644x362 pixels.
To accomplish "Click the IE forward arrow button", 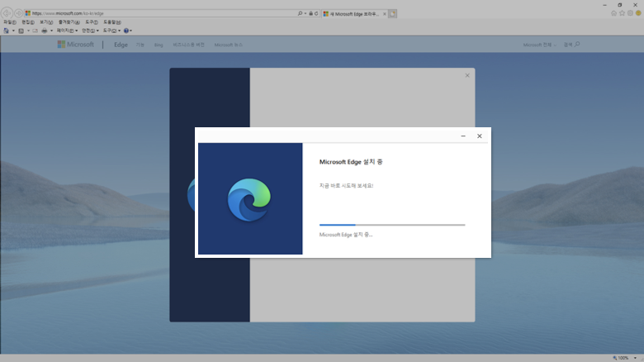I will 19,12.
